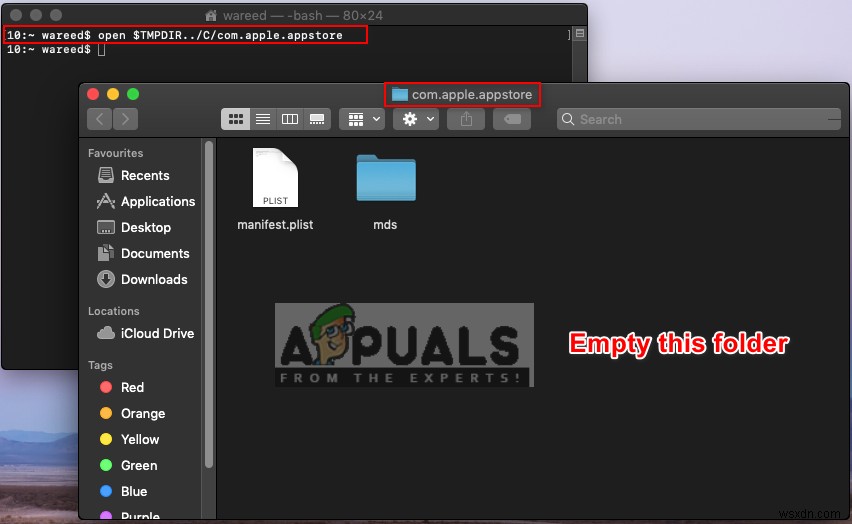Click the Desktop sidebar icon

coord(106,227)
